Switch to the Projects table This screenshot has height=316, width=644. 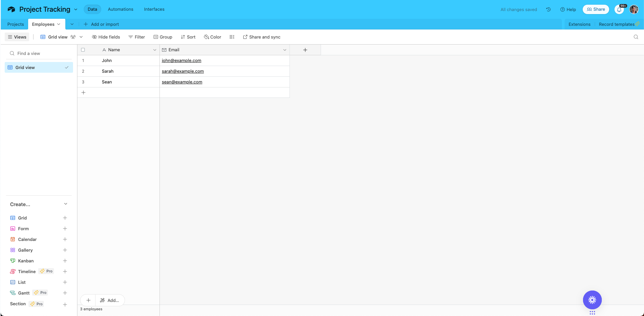[15, 24]
